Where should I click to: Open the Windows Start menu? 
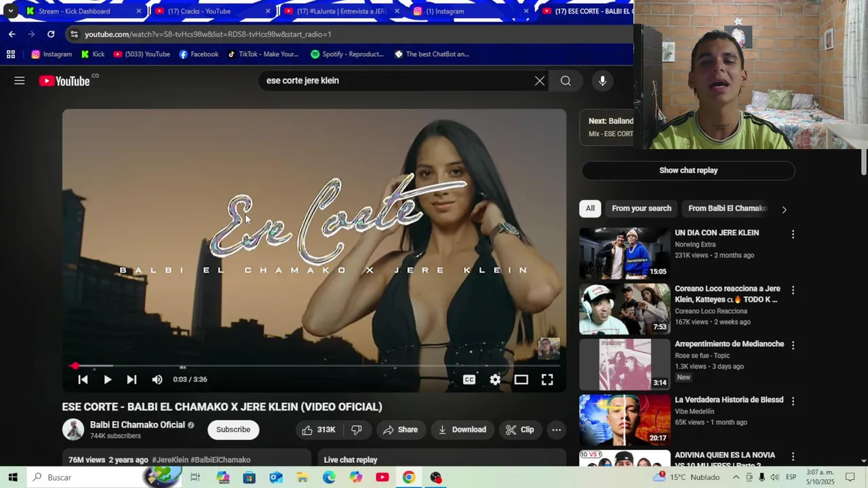pyautogui.click(x=13, y=477)
